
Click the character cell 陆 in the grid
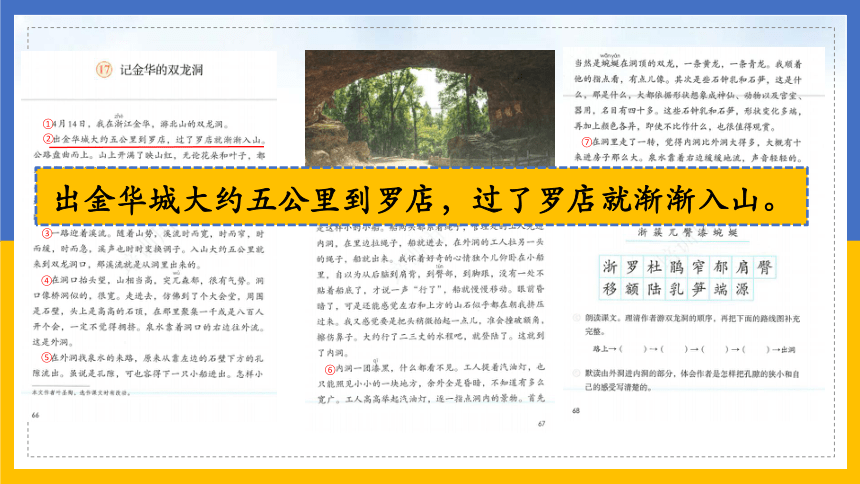(x=654, y=289)
